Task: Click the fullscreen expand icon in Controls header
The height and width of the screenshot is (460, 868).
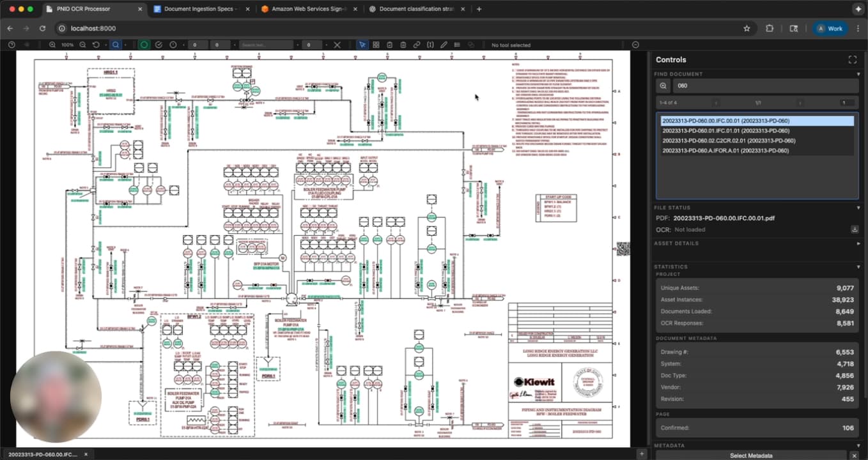Action: (852, 59)
